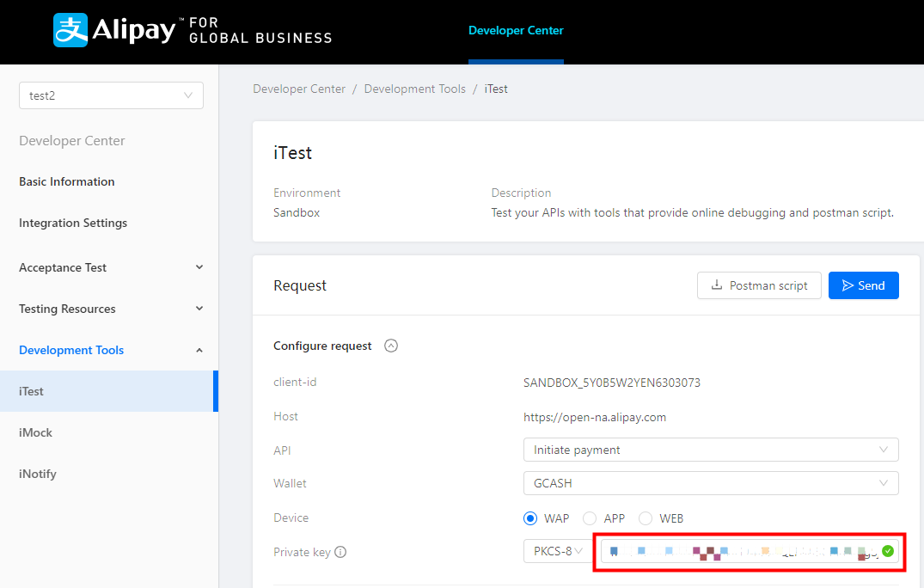The height and width of the screenshot is (588, 924).
Task: Select the APP device option
Action: click(x=590, y=518)
